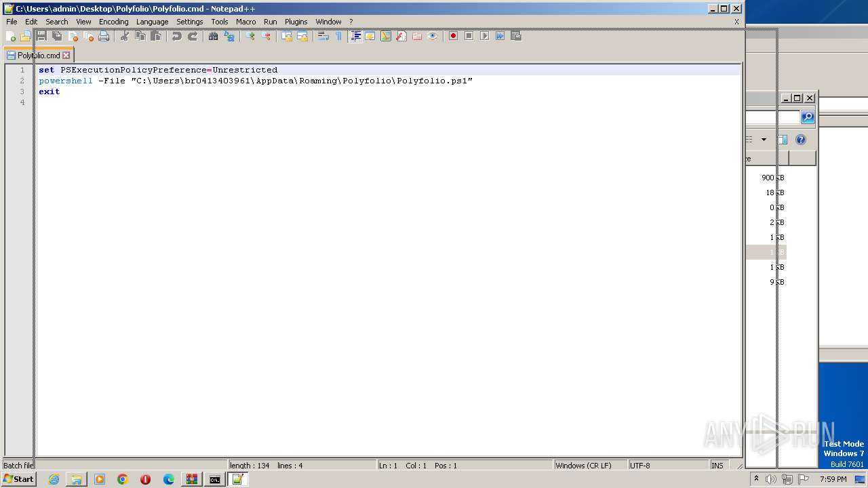868x488 pixels.
Task: Click the Print toolbar icon
Action: pos(103,36)
